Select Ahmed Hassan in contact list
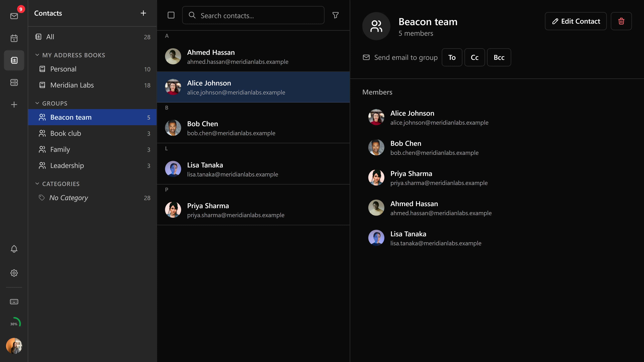The image size is (644, 362). coord(253,56)
